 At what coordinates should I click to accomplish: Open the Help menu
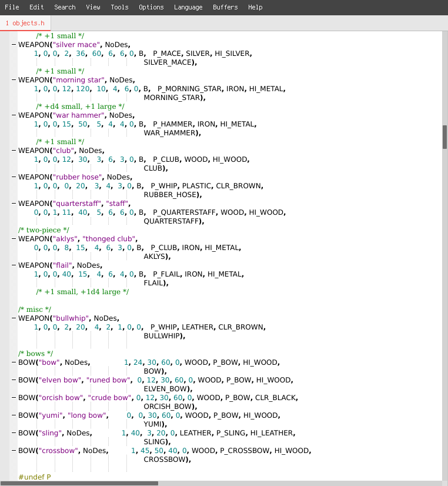pyautogui.click(x=255, y=7)
